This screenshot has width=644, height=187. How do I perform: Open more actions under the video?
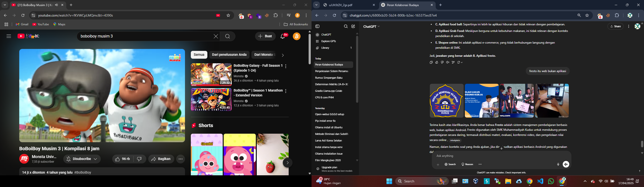point(181,159)
